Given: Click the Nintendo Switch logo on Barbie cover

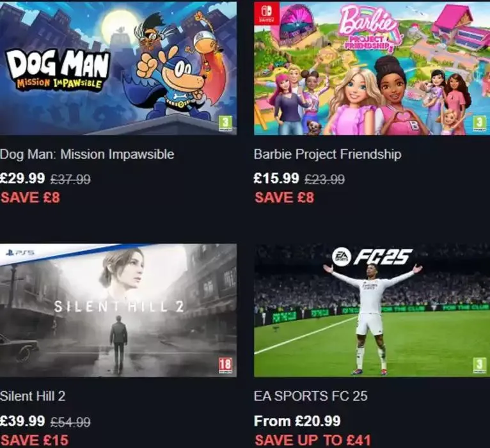Looking at the screenshot, I should [267, 13].
